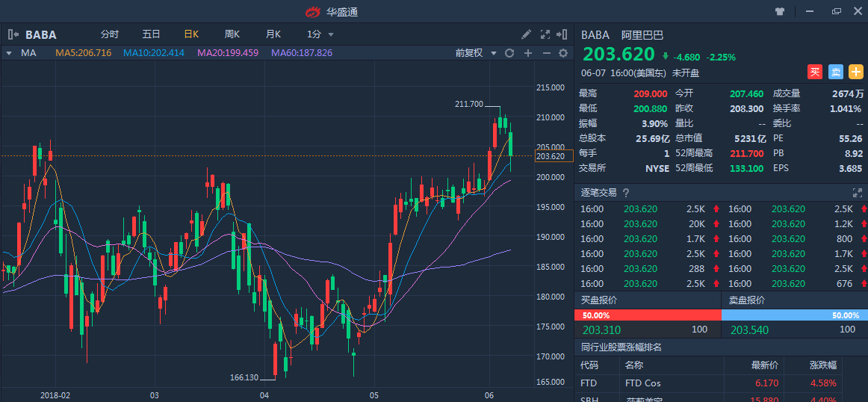Select the 月K monthly chart tab
The height and width of the screenshot is (402, 868).
point(273,34)
